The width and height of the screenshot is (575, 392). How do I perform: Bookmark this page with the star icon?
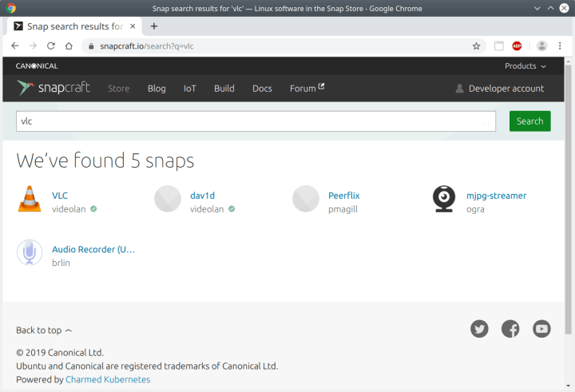point(476,46)
